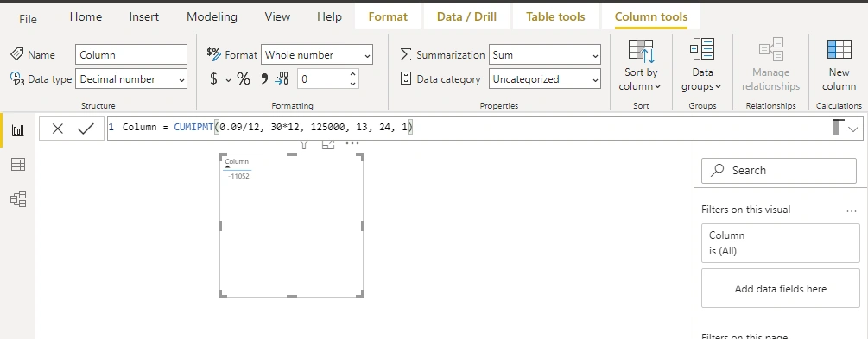This screenshot has width=868, height=339.
Task: Open Filters on this visual options ellipsis
Action: [x=852, y=210]
